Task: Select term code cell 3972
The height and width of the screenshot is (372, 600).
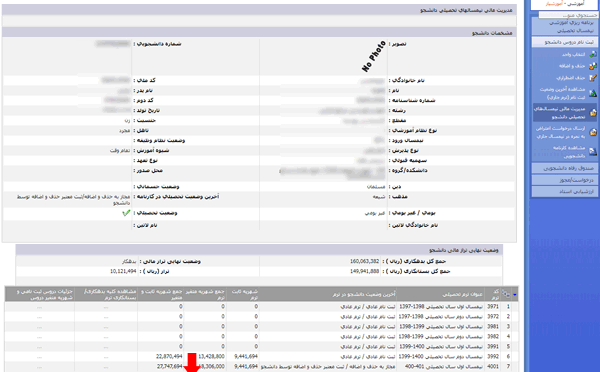Action: [x=493, y=317]
